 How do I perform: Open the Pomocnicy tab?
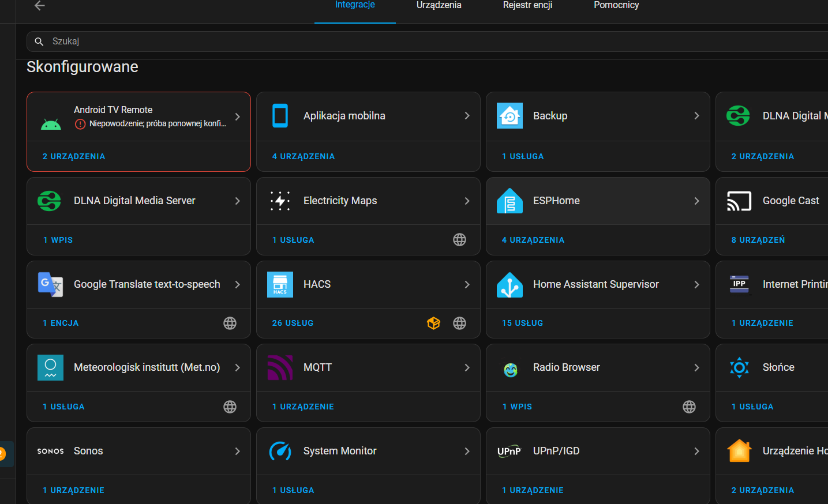click(616, 5)
